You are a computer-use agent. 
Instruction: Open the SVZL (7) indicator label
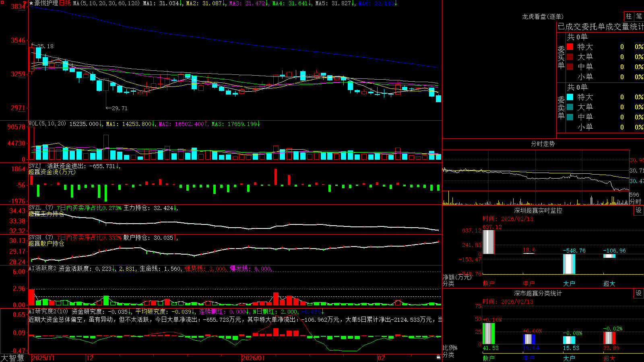pyautogui.click(x=41, y=208)
